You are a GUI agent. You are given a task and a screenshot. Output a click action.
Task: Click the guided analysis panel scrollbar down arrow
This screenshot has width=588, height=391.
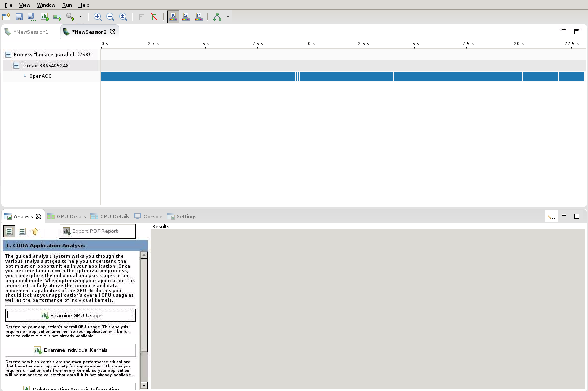point(144,386)
